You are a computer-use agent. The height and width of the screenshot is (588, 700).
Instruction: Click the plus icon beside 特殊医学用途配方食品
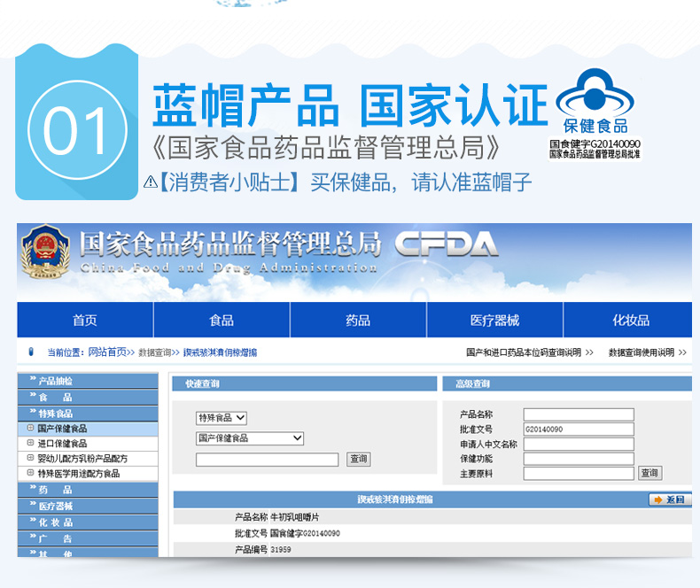[30, 473]
